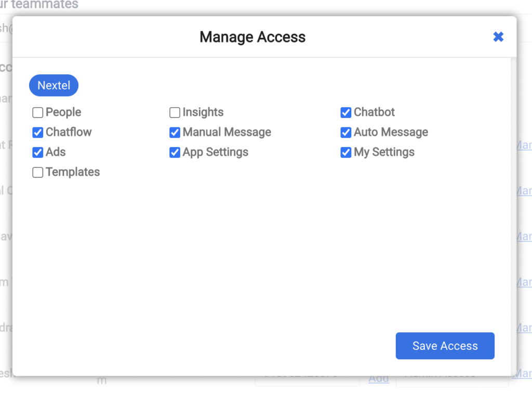
Task: Uncheck the Chatflow checkbox
Action: point(37,133)
